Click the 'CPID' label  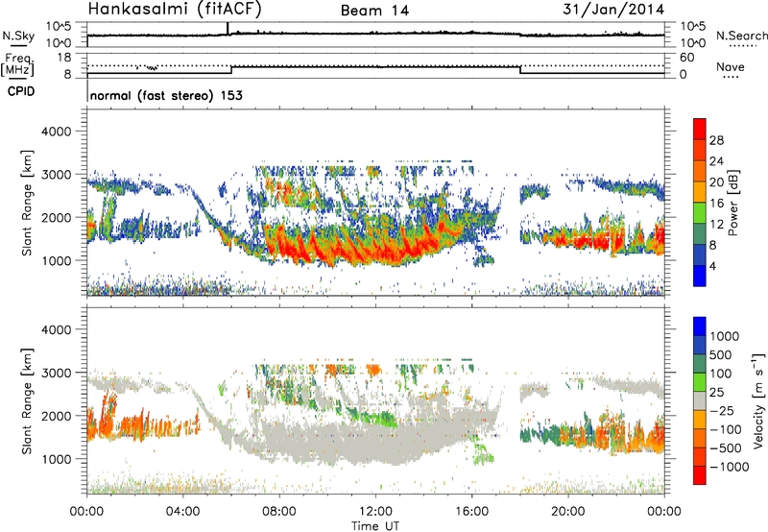coord(21,91)
